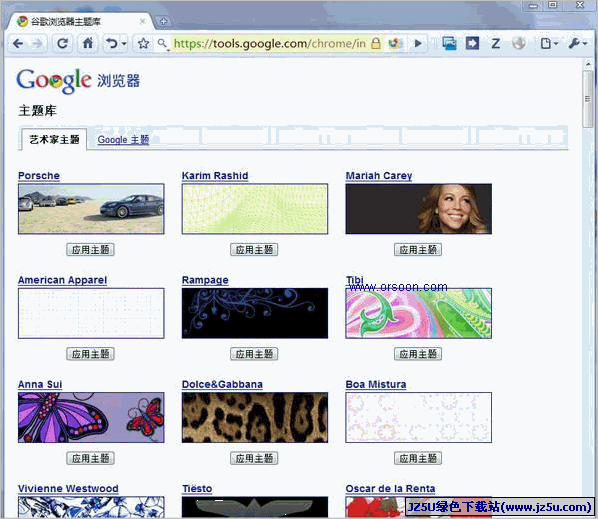
Task: Click the Porsche car thumbnail
Action: pyautogui.click(x=91, y=209)
